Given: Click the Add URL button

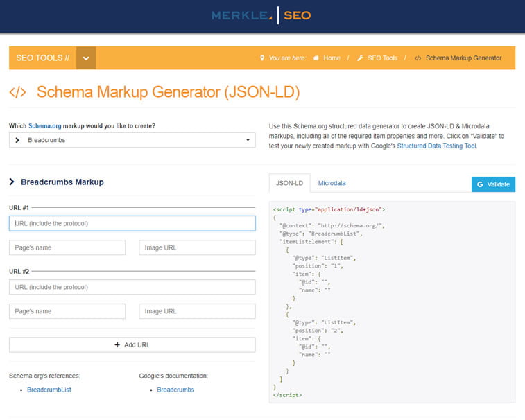Looking at the screenshot, I should [x=132, y=344].
